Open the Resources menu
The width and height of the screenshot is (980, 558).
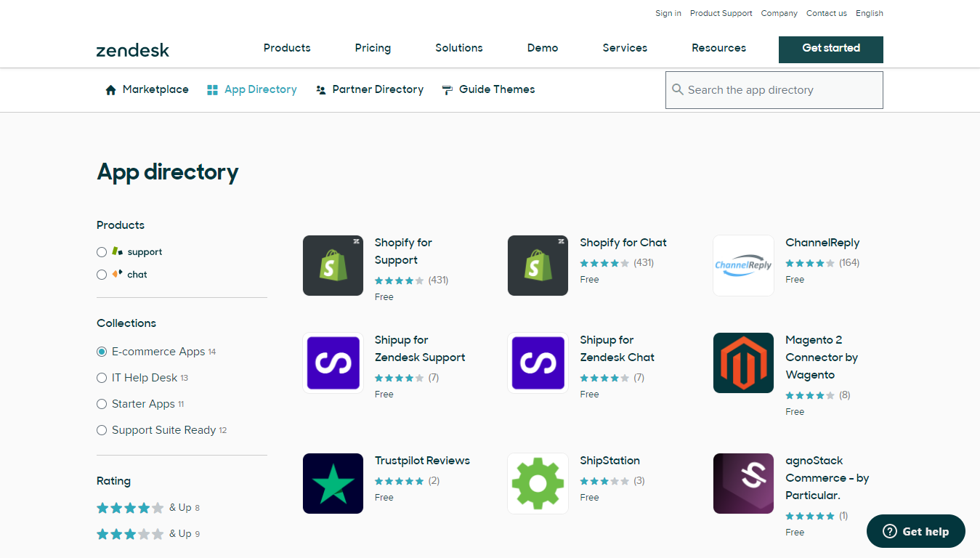(x=718, y=48)
